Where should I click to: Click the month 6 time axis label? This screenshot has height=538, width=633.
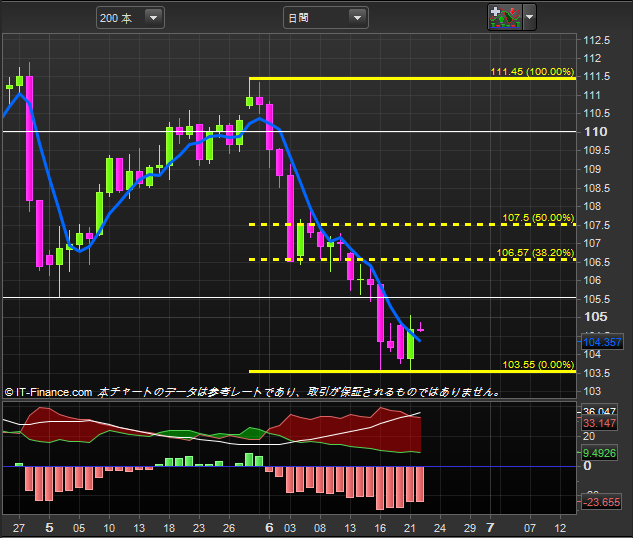(269, 528)
